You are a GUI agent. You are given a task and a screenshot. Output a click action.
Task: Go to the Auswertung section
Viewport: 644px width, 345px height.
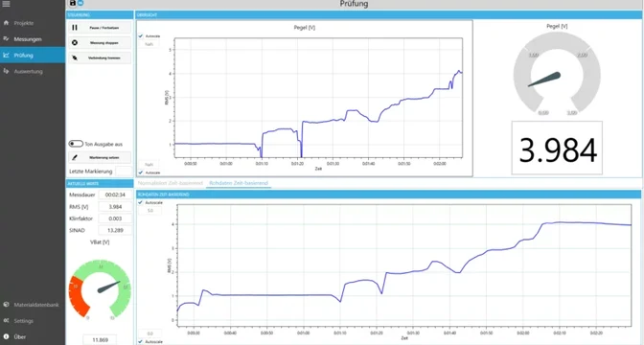(x=28, y=71)
